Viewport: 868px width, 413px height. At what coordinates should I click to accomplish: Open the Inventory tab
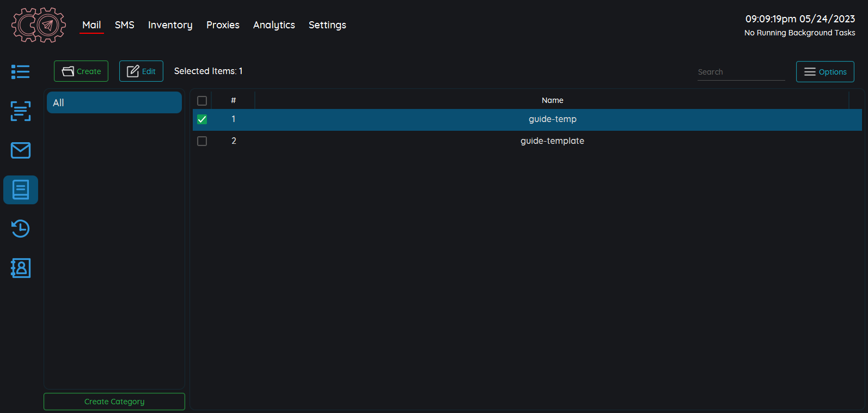coord(170,25)
